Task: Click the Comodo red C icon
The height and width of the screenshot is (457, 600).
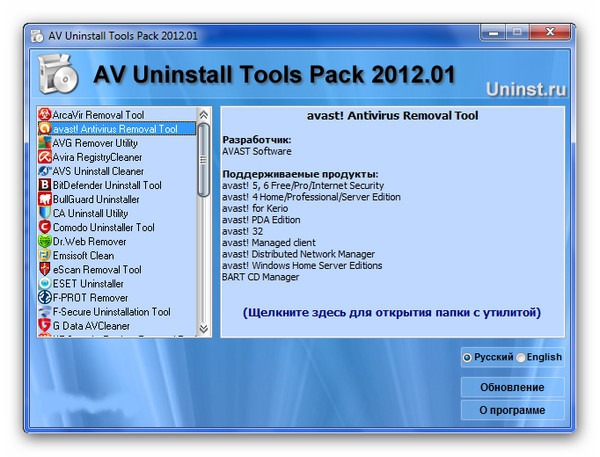Action: (x=45, y=227)
